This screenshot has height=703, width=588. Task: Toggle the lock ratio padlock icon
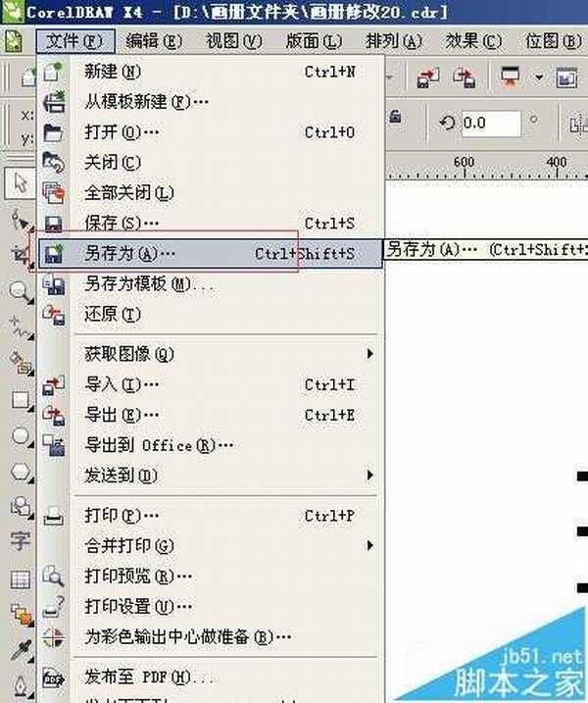(395, 117)
